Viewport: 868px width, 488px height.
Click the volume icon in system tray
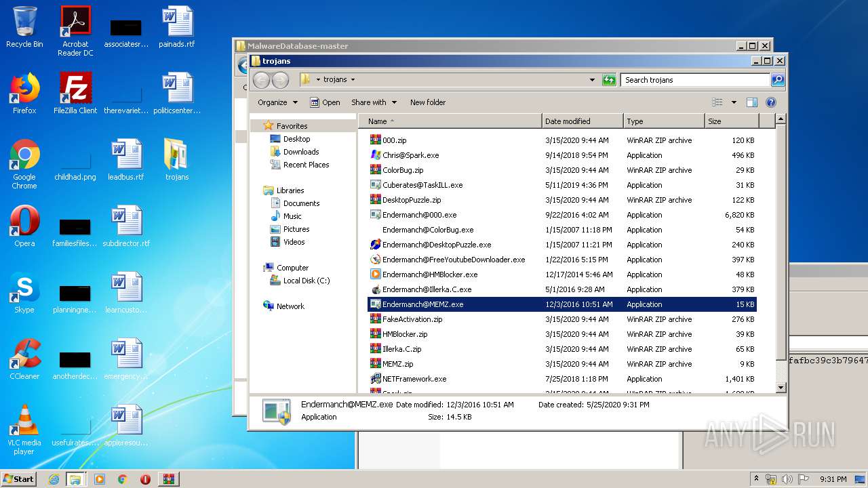click(x=787, y=479)
